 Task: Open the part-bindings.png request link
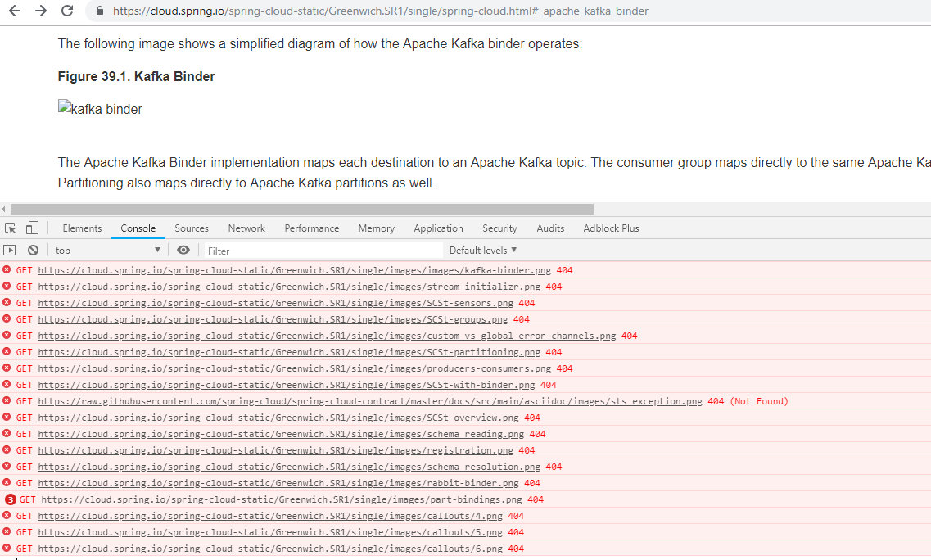pyautogui.click(x=282, y=499)
